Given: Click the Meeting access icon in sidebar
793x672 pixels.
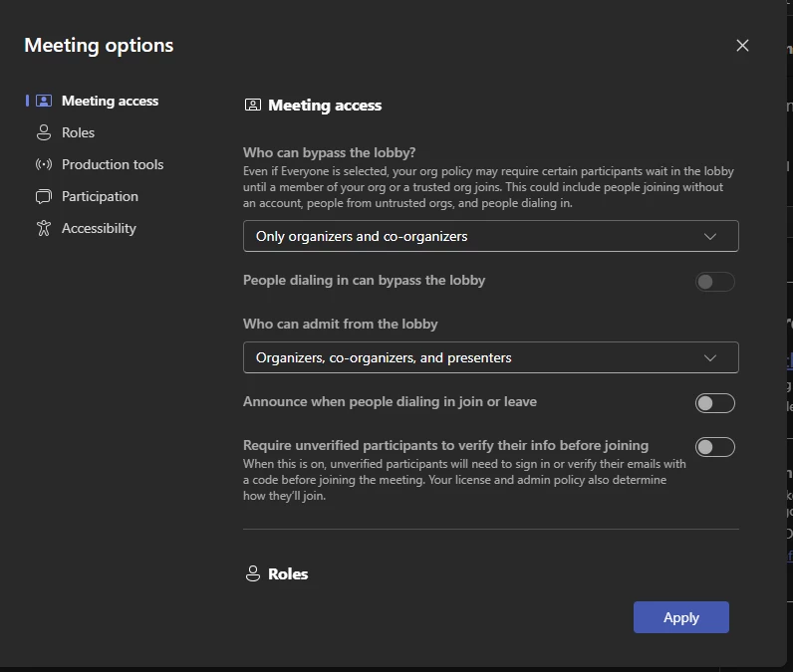Looking at the screenshot, I should [43, 101].
